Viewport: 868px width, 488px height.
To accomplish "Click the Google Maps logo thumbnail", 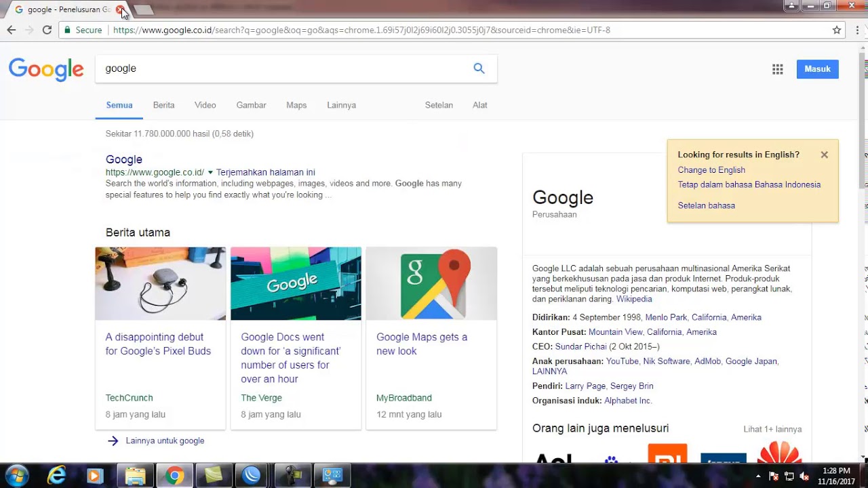I will click(431, 283).
